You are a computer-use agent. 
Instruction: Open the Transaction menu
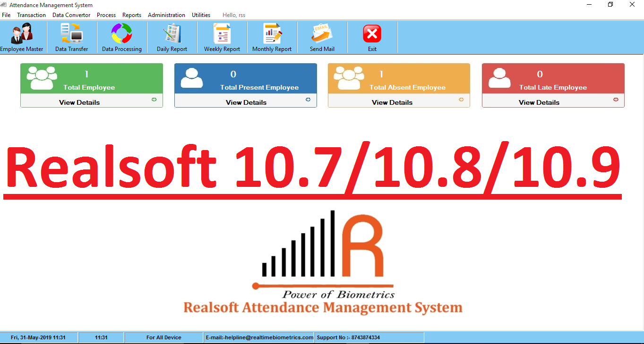click(32, 15)
